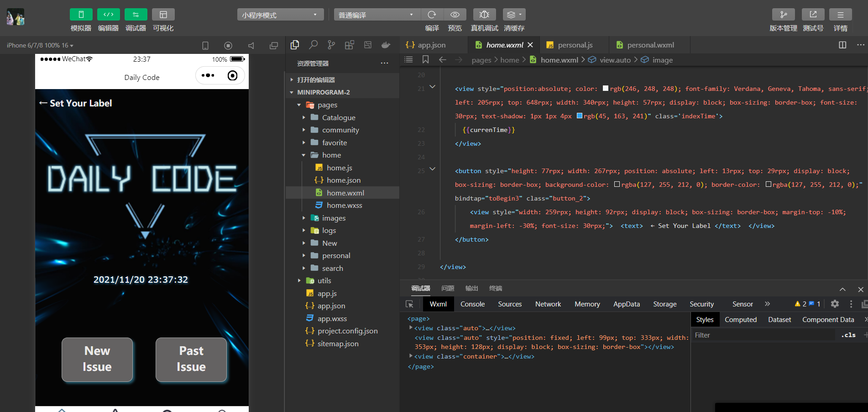The height and width of the screenshot is (412, 868).
Task: Click the styles Filter input field
Action: (763, 335)
